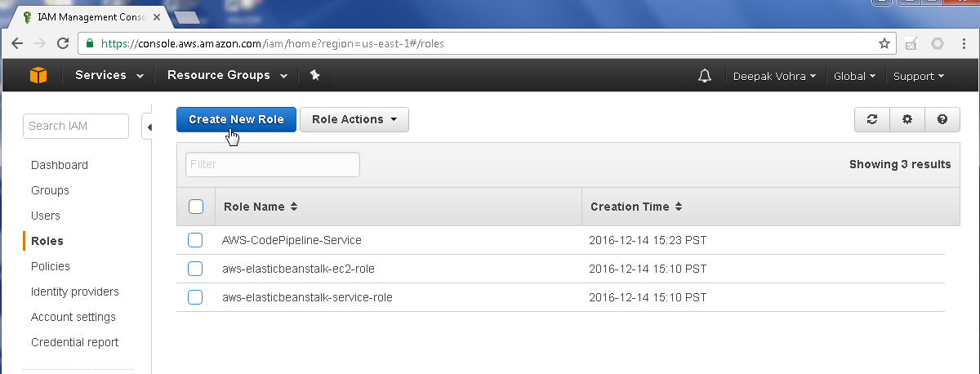980x374 pixels.
Task: Open the Global region dropdown
Action: pyautogui.click(x=854, y=76)
